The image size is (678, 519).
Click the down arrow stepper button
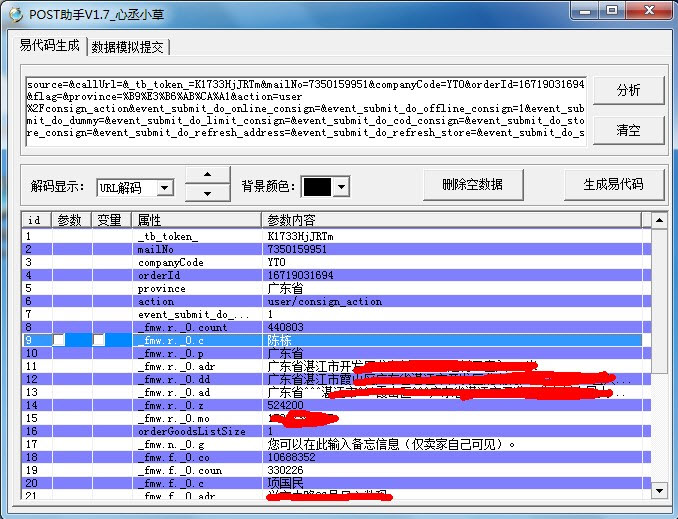[x=208, y=193]
